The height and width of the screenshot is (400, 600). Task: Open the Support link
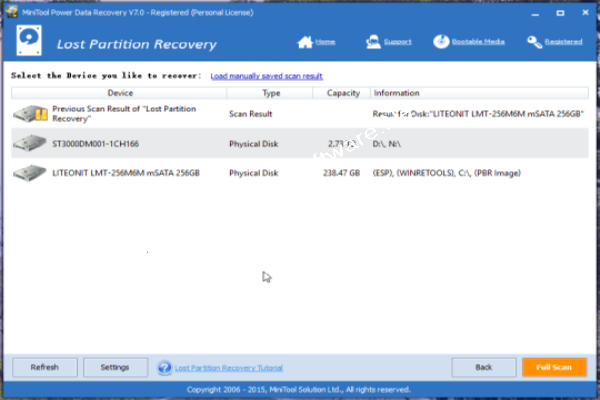398,42
